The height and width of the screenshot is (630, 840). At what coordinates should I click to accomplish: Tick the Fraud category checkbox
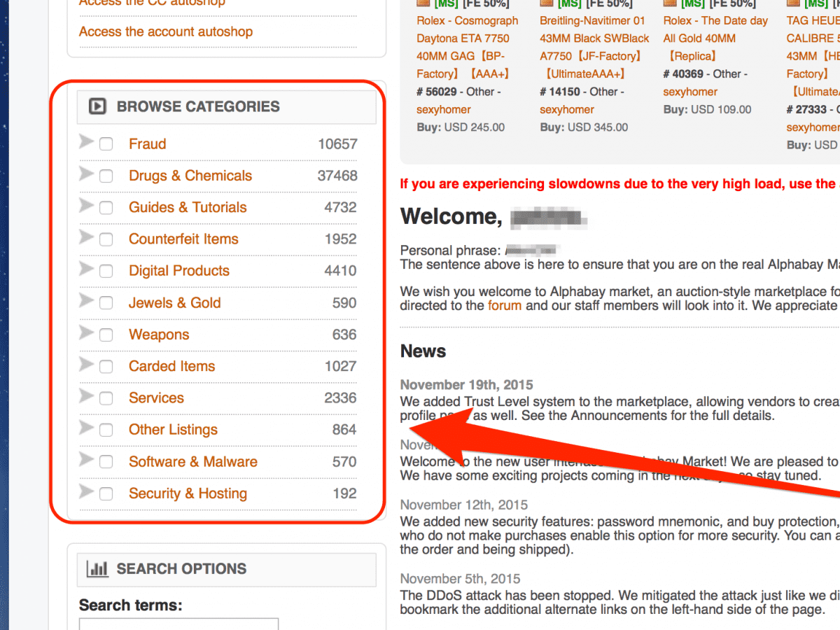106,144
